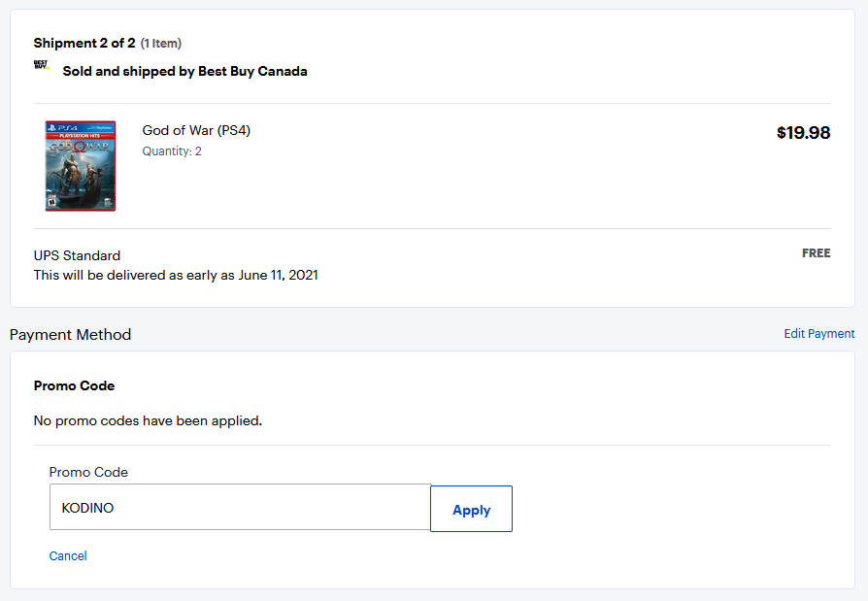Apply the entered promo code

coord(471,509)
